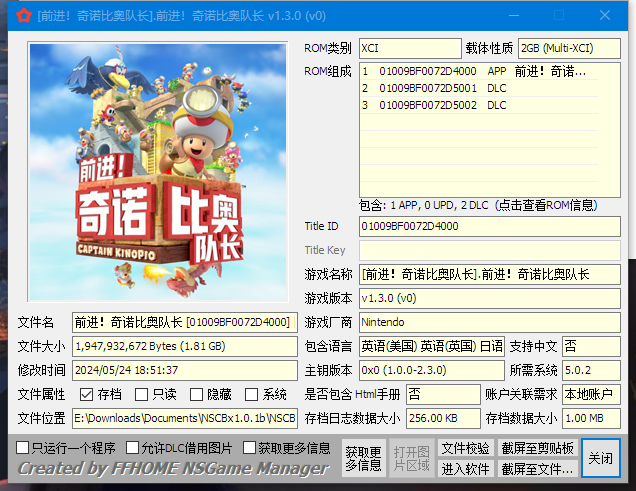This screenshot has height=491, width=636.
Task: Toggle the 系统 system attribute checkbox
Action: coord(251,394)
